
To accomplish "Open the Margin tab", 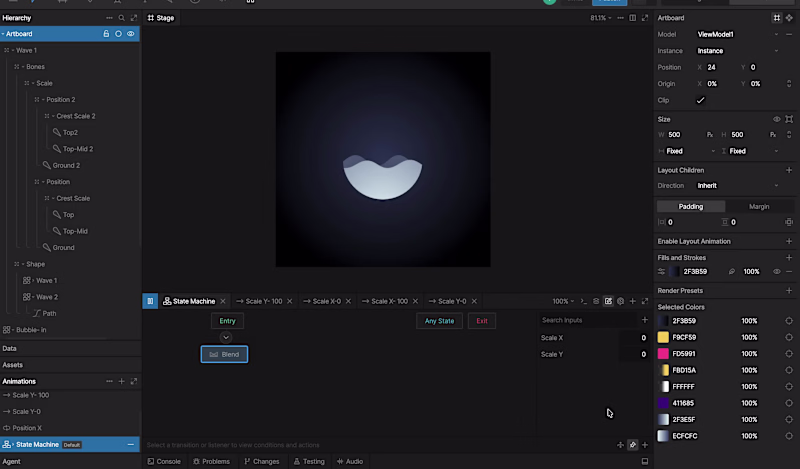I will (759, 207).
